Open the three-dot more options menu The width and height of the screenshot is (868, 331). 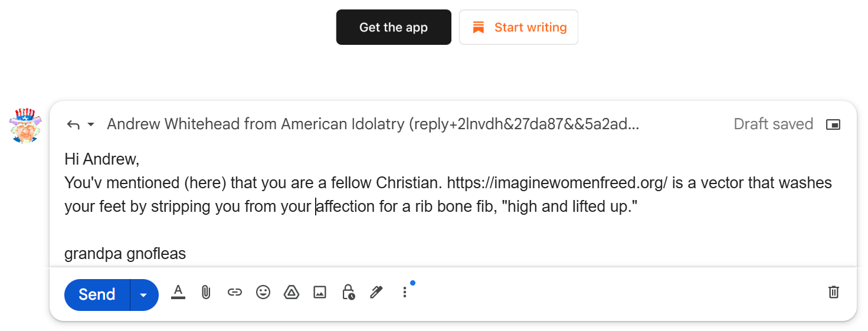click(x=405, y=292)
